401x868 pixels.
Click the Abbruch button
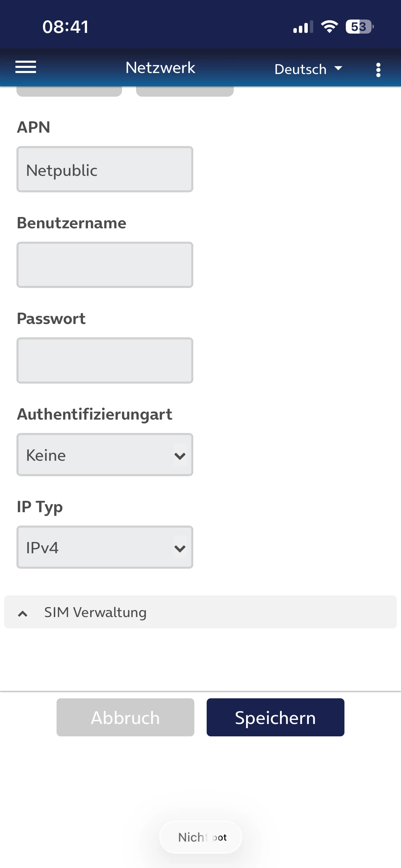[125, 718]
